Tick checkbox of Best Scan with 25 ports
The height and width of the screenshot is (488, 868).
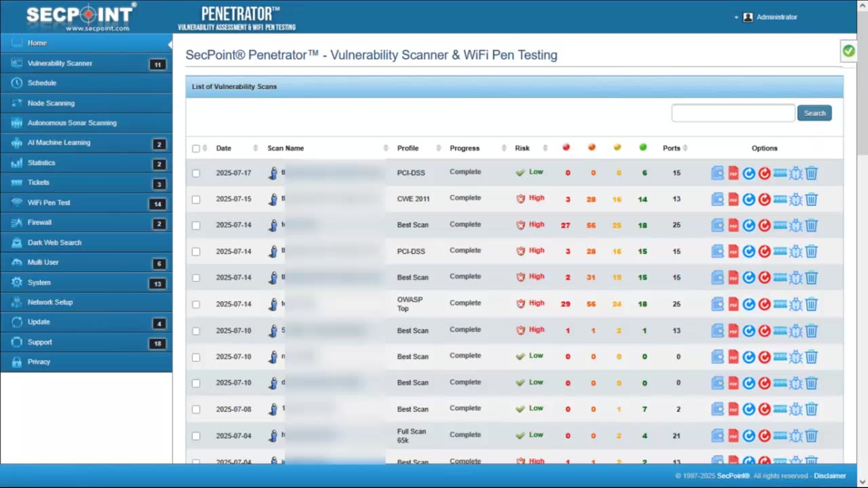pos(196,226)
